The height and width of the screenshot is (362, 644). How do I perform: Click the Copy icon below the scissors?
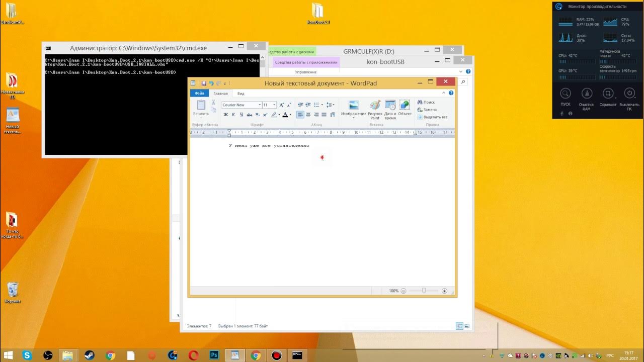tap(213, 110)
